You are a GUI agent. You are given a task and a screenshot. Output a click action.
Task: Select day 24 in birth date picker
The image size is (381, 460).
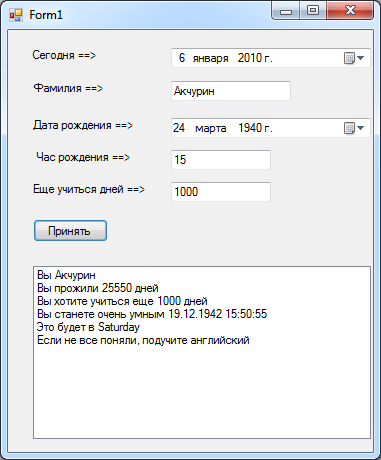179,128
